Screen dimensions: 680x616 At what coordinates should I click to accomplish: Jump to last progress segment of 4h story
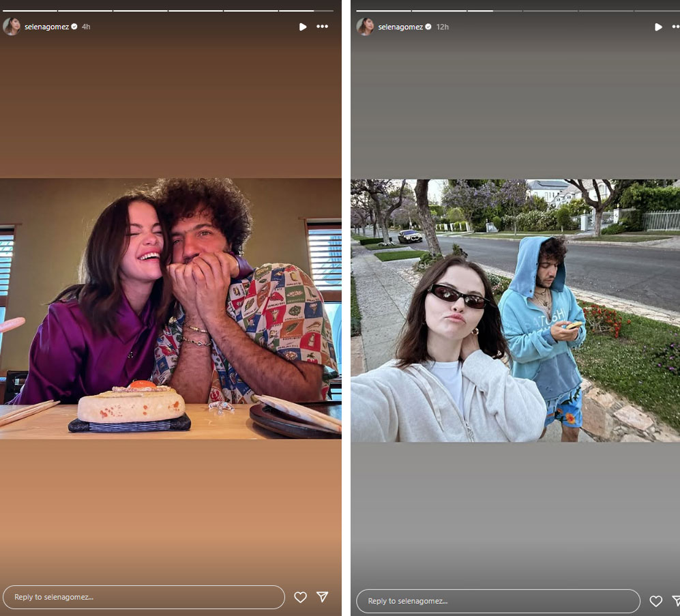[x=306, y=10]
